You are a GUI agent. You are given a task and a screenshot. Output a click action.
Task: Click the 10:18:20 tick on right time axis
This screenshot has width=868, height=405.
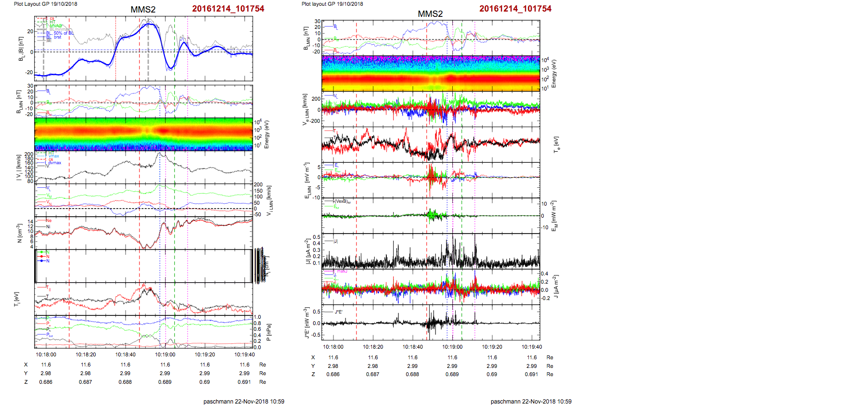[x=373, y=347]
